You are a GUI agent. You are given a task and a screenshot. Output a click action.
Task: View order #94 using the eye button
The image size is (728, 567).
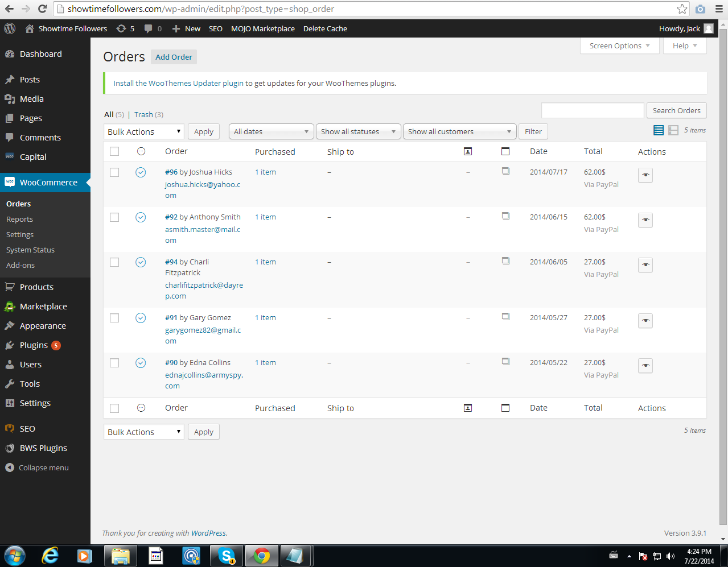(645, 265)
